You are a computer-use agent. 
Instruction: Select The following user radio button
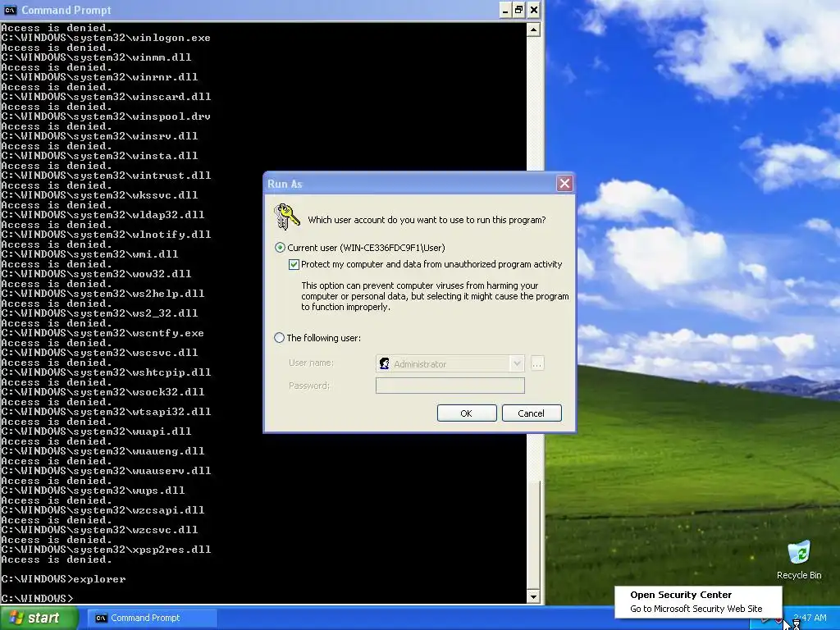pyautogui.click(x=279, y=337)
